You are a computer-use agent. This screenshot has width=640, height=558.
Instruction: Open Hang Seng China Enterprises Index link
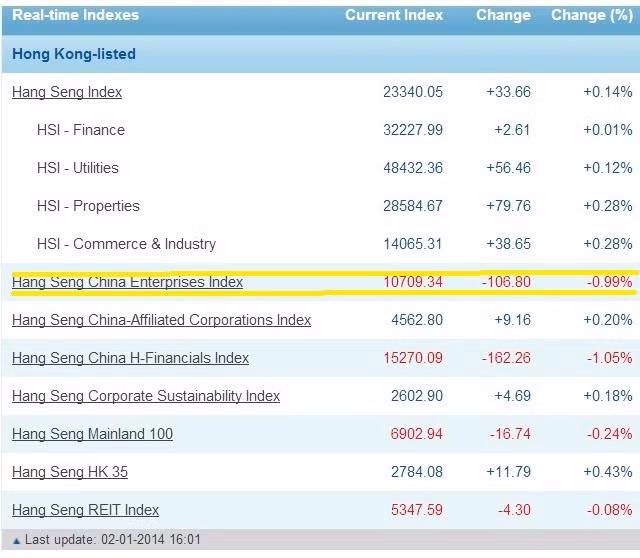tap(127, 282)
